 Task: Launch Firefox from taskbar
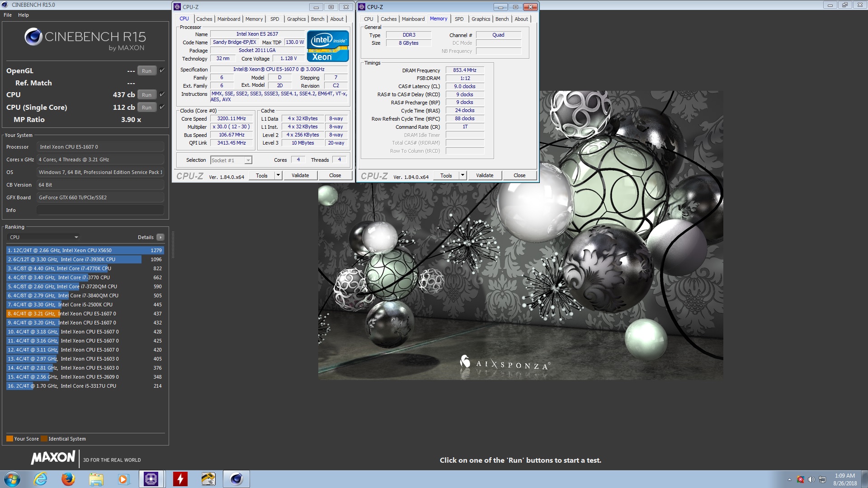(x=68, y=479)
